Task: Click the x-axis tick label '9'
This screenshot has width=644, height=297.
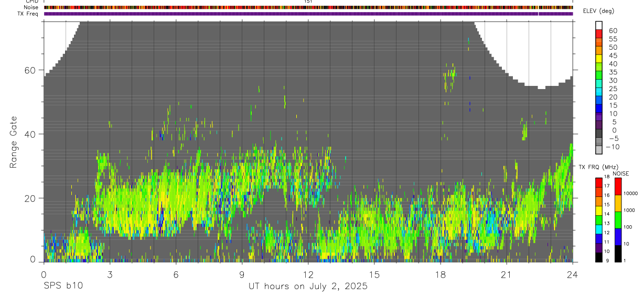Action: coord(242,274)
